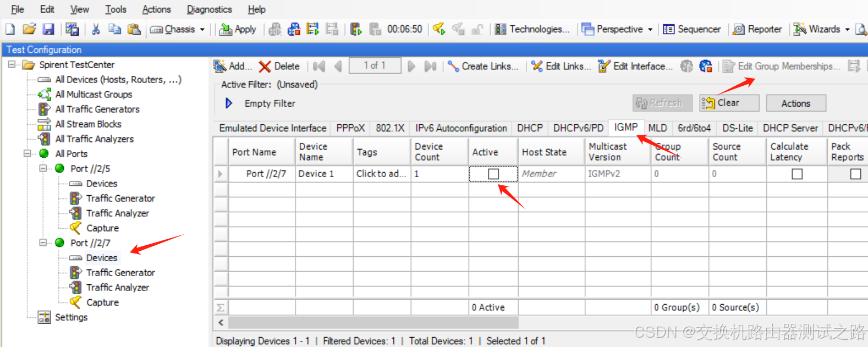
Task: Click the Copy icon in toolbar
Action: tap(114, 29)
